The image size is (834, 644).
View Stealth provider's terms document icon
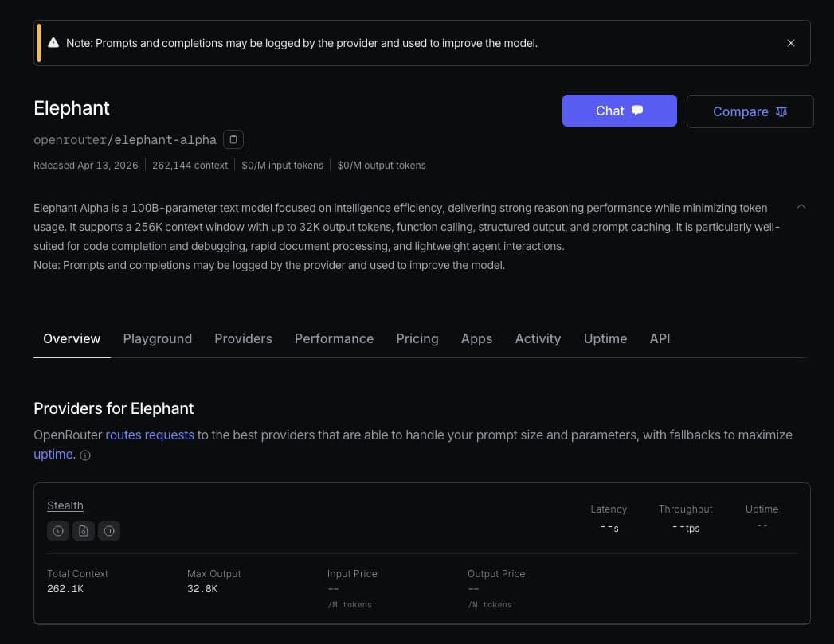point(84,530)
